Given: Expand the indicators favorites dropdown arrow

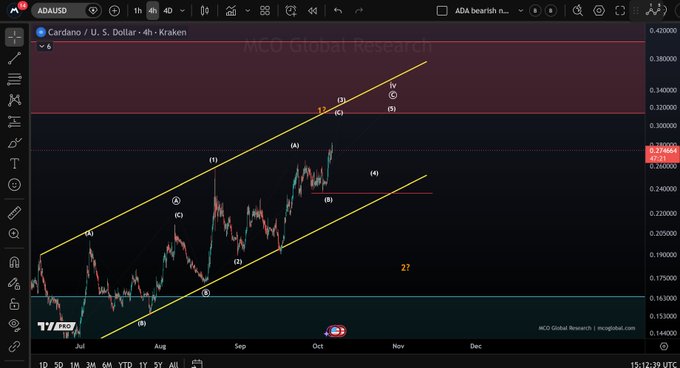Looking at the screenshot, I should coord(248,11).
